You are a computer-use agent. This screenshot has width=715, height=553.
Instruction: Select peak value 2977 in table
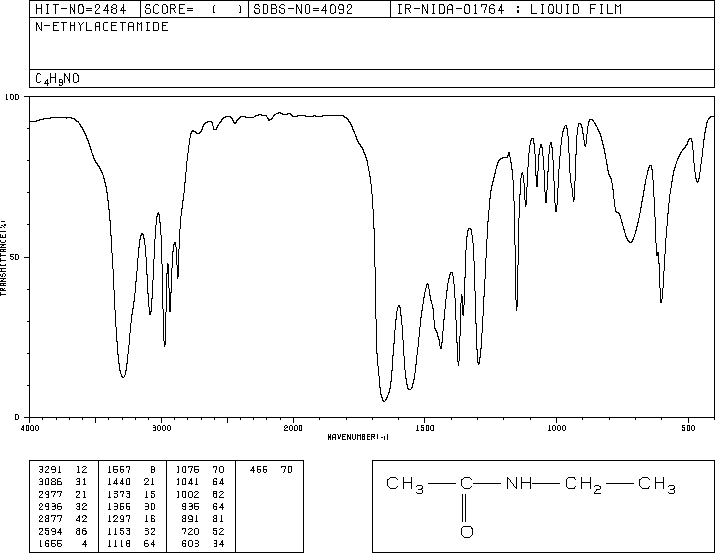pos(50,494)
